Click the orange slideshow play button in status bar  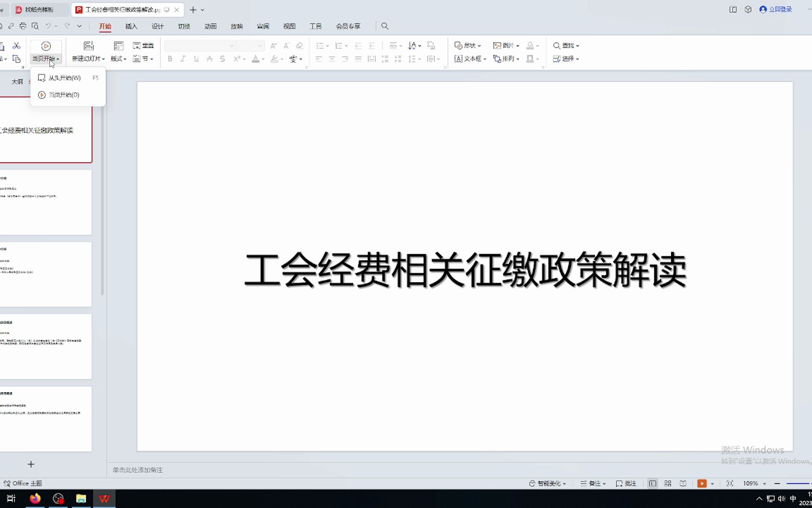[702, 484]
